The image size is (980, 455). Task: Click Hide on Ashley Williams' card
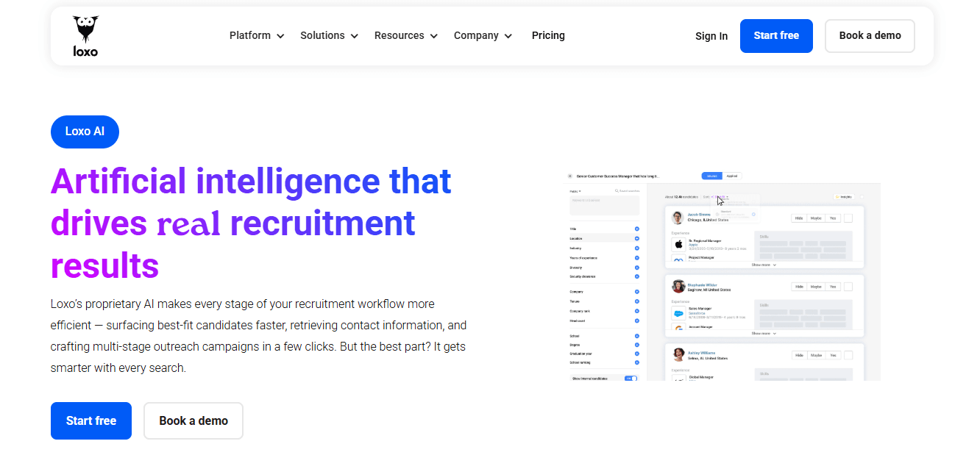(x=800, y=355)
